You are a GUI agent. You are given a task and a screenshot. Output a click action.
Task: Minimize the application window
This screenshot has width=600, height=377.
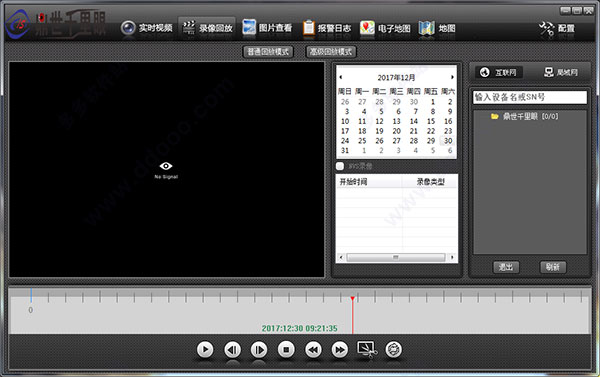click(565, 11)
